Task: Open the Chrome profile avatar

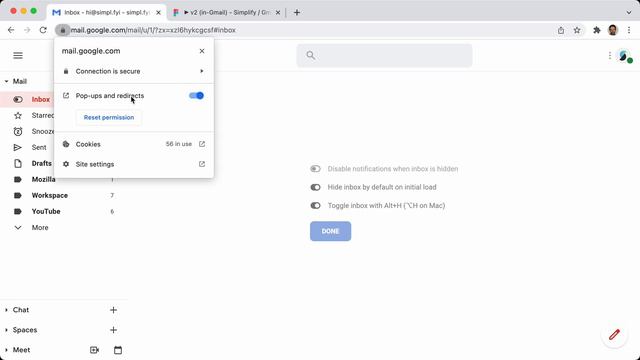Action: (613, 30)
